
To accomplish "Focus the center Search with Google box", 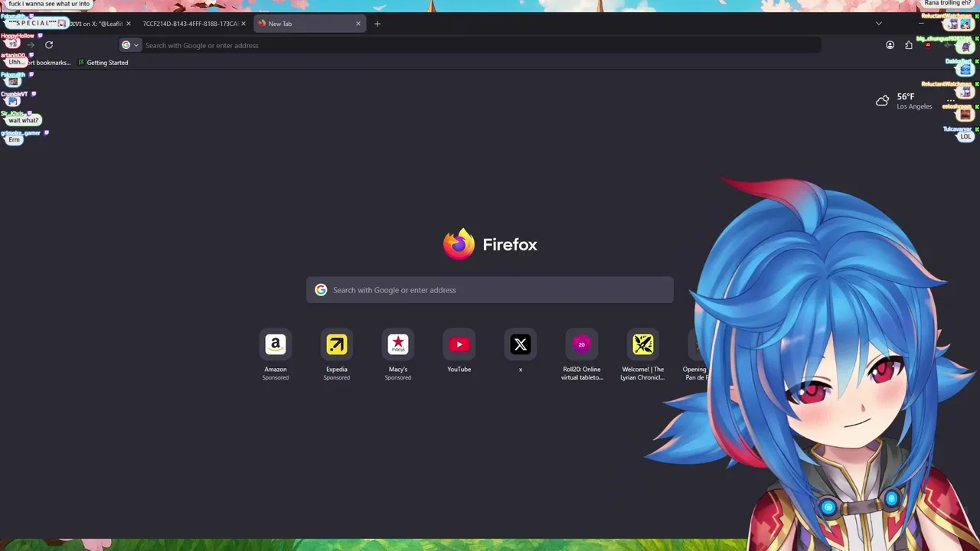I will [x=490, y=290].
